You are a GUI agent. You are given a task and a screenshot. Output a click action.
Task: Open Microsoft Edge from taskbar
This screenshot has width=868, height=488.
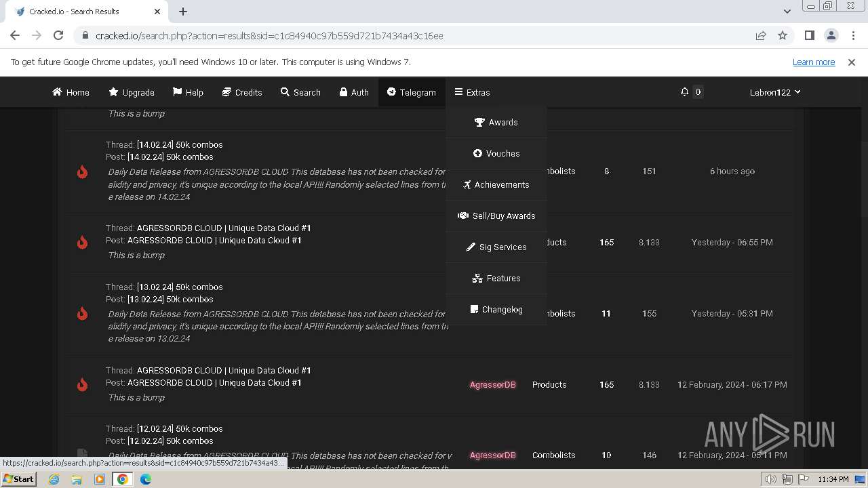tap(145, 479)
